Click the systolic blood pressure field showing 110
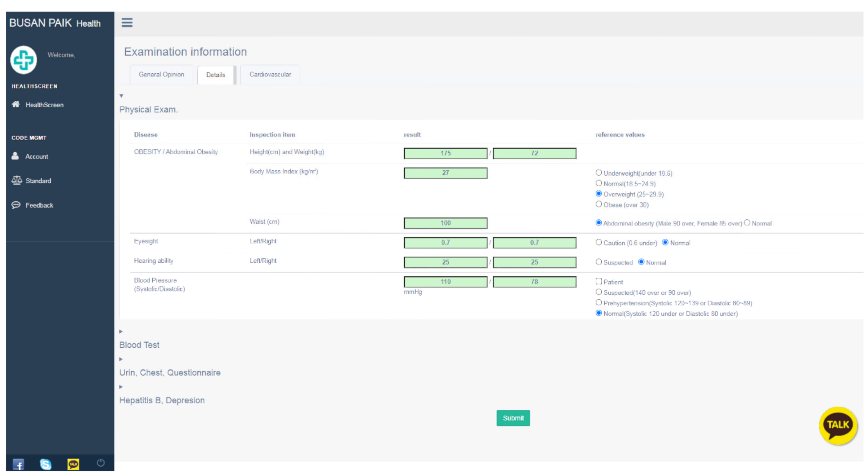Image resolution: width=868 pixels, height=476 pixels. point(445,282)
